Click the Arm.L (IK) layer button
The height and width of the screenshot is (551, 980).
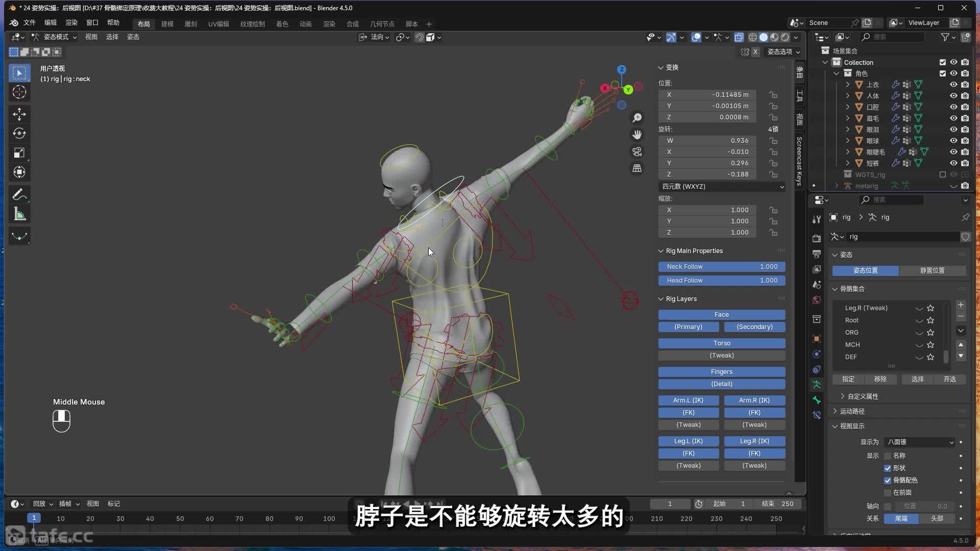coord(689,400)
